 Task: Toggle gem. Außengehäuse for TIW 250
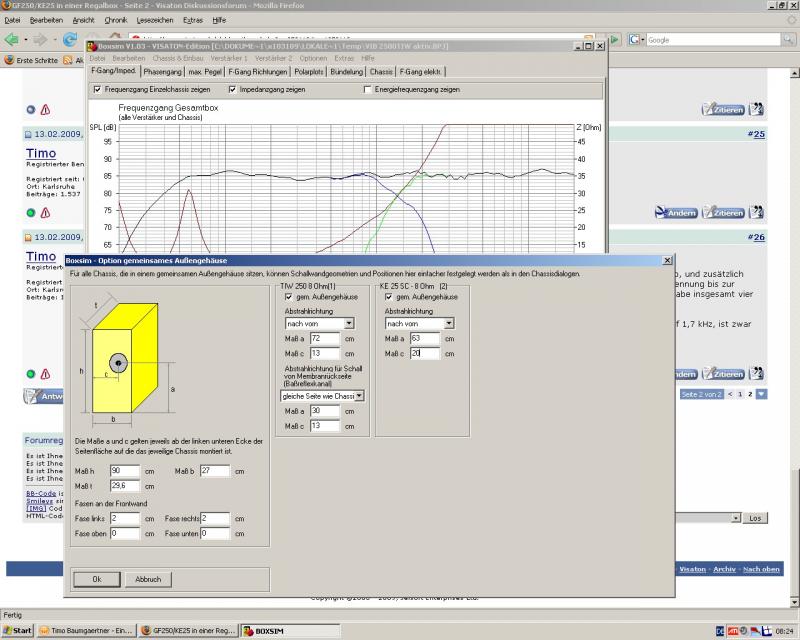tap(289, 297)
